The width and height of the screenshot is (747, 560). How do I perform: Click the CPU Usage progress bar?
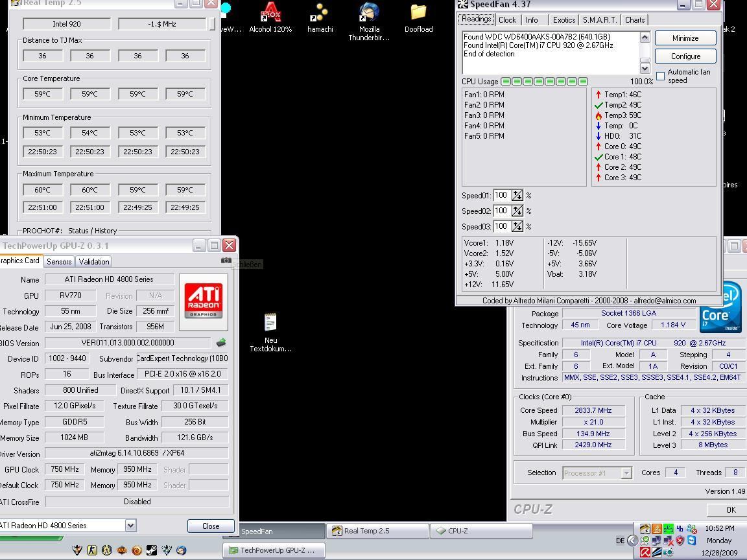pyautogui.click(x=544, y=82)
